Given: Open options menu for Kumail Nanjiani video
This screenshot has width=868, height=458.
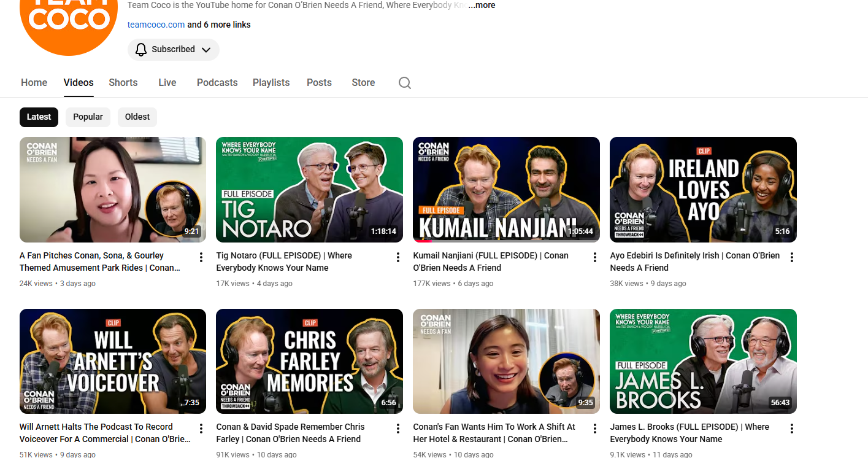Looking at the screenshot, I should 594,257.
